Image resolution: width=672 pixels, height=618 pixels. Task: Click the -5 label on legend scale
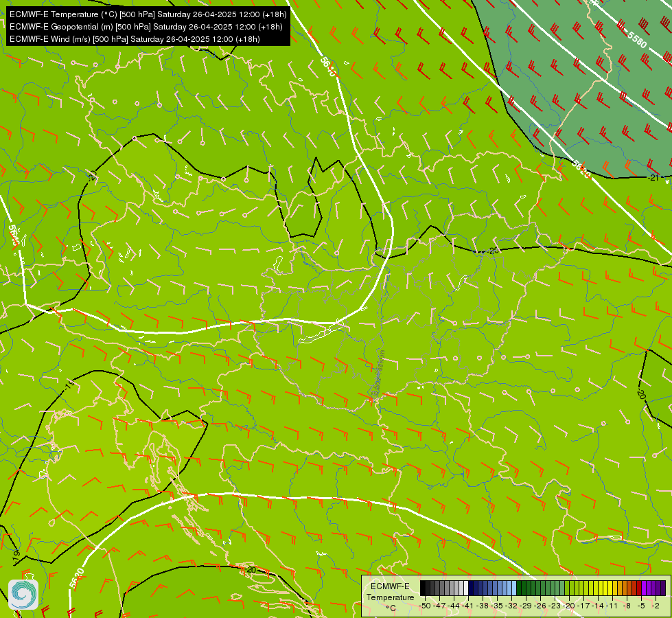(x=641, y=606)
